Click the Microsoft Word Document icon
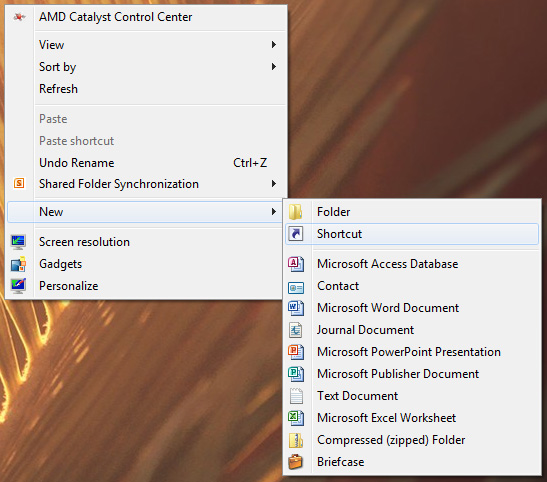Image resolution: width=547 pixels, height=482 pixels. coord(296,308)
